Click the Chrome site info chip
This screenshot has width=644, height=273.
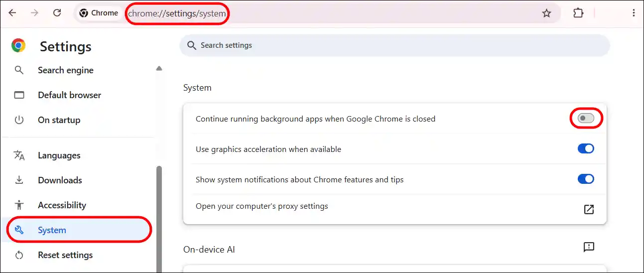pyautogui.click(x=99, y=13)
